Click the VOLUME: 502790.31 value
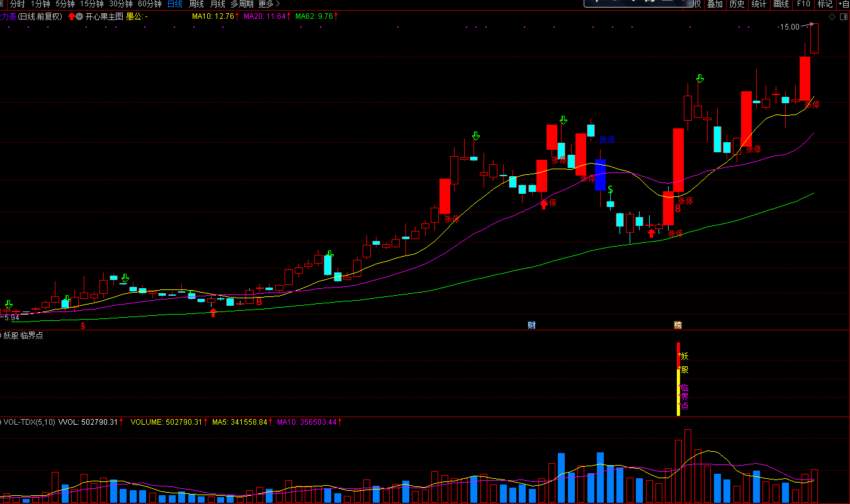This screenshot has width=850, height=504. click(x=167, y=422)
